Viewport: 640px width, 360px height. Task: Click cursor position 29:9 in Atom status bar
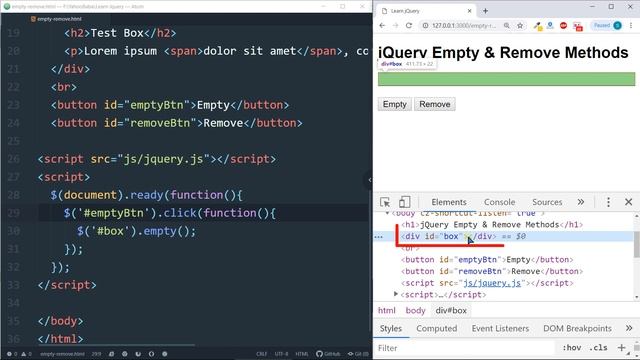[96, 354]
